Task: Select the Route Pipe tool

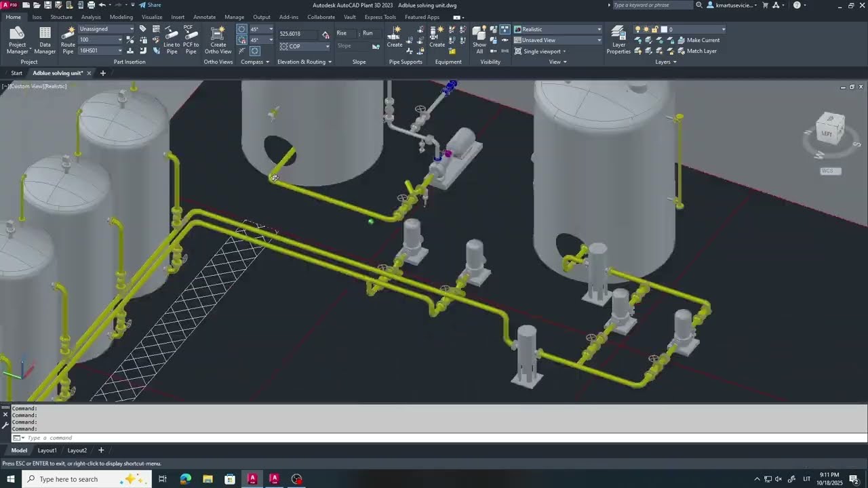Action: 68,40
